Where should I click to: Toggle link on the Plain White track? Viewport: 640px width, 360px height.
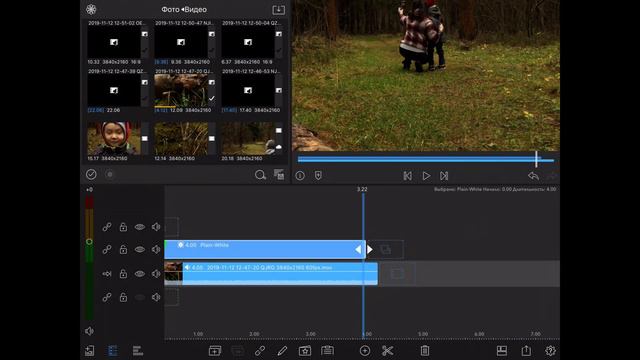[x=107, y=249]
